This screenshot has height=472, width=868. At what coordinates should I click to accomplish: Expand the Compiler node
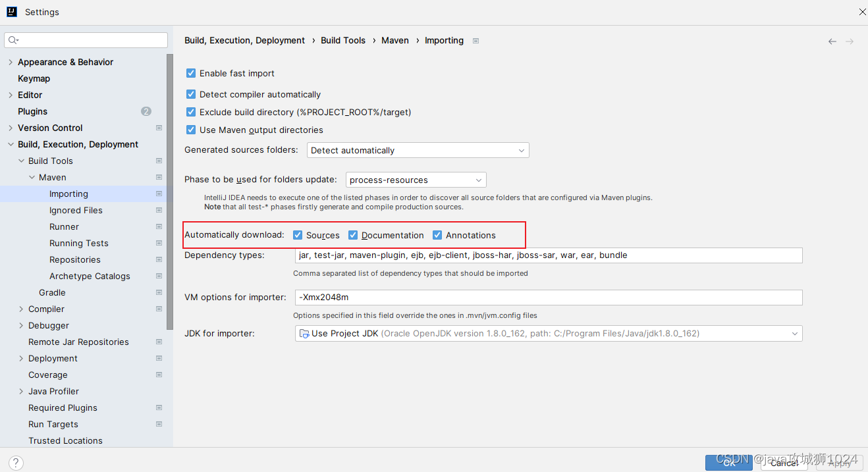(x=21, y=309)
